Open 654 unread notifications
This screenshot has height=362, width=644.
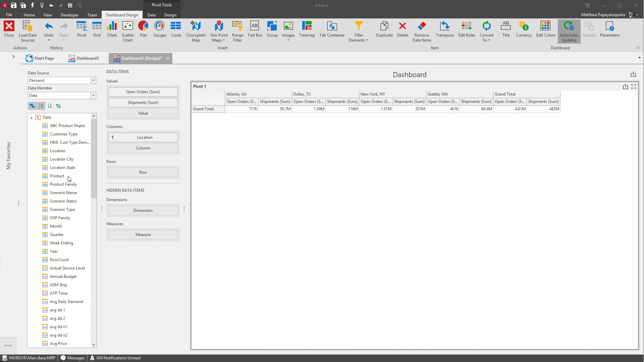point(115,358)
